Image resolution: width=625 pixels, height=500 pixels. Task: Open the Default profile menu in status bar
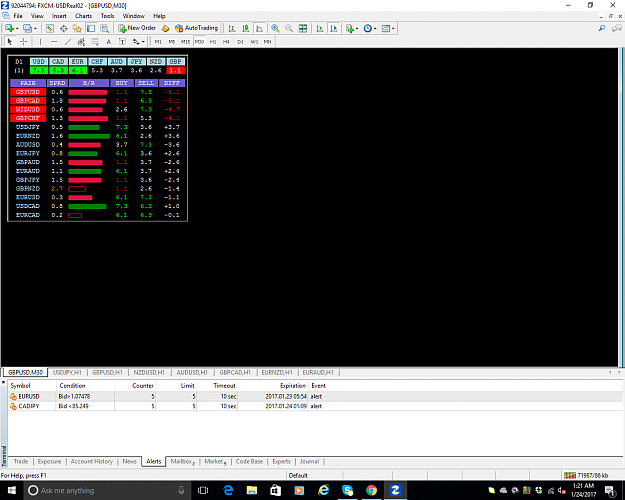tap(298, 475)
